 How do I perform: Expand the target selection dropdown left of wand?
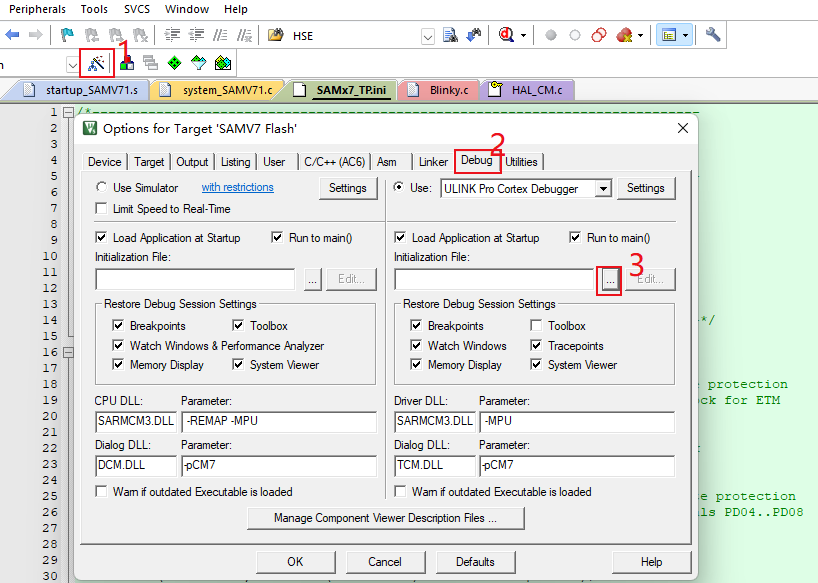click(72, 64)
